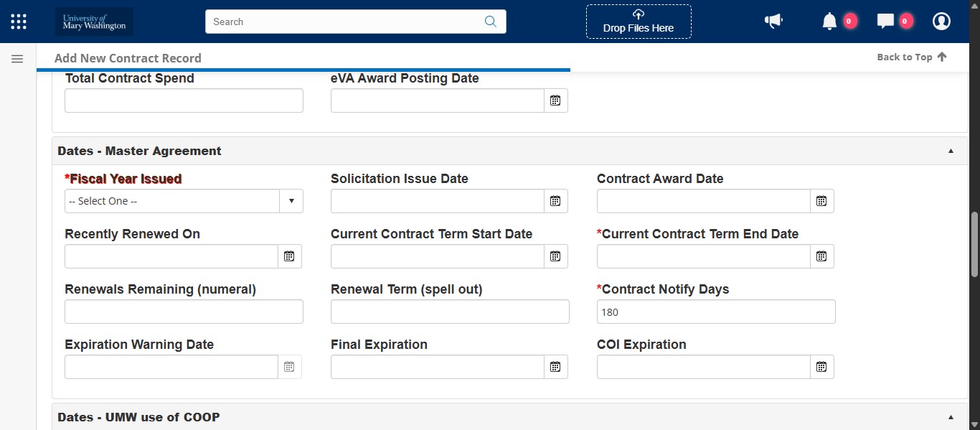Open calendar picker for eVA Award Posting Date

click(555, 101)
